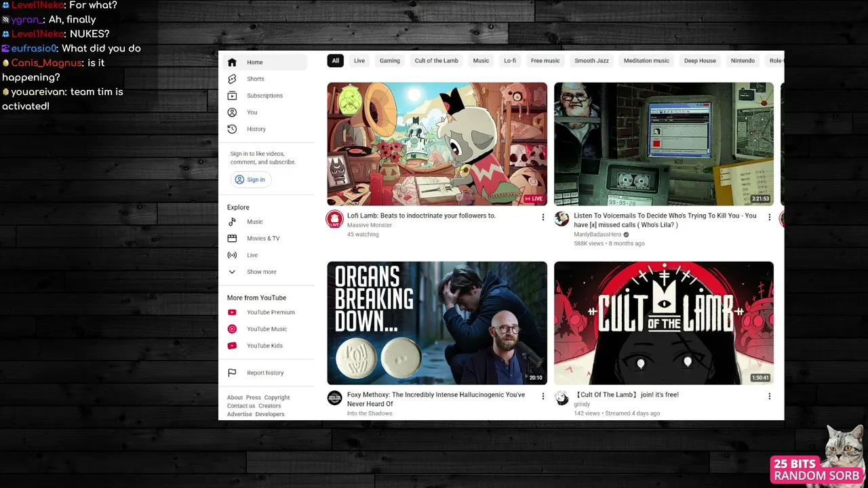Viewport: 868px width, 488px height.
Task: Click chat username Canis_Magnus
Action: [x=47, y=63]
